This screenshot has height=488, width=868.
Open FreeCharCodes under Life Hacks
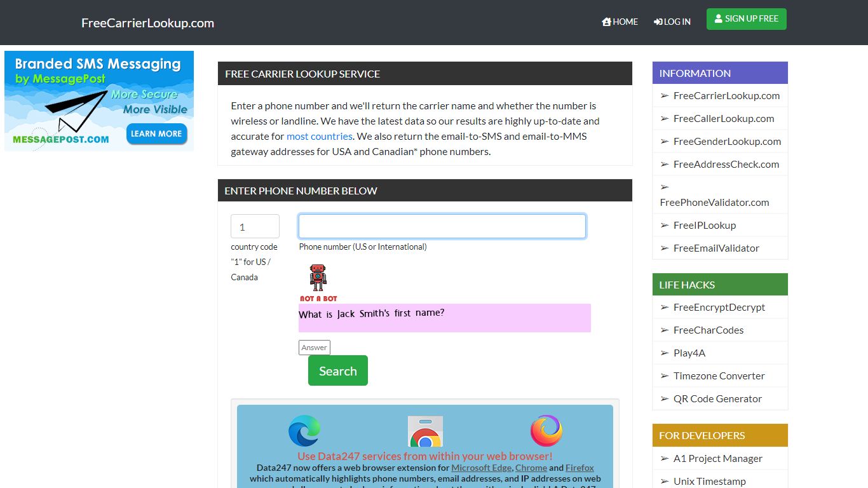tap(709, 330)
